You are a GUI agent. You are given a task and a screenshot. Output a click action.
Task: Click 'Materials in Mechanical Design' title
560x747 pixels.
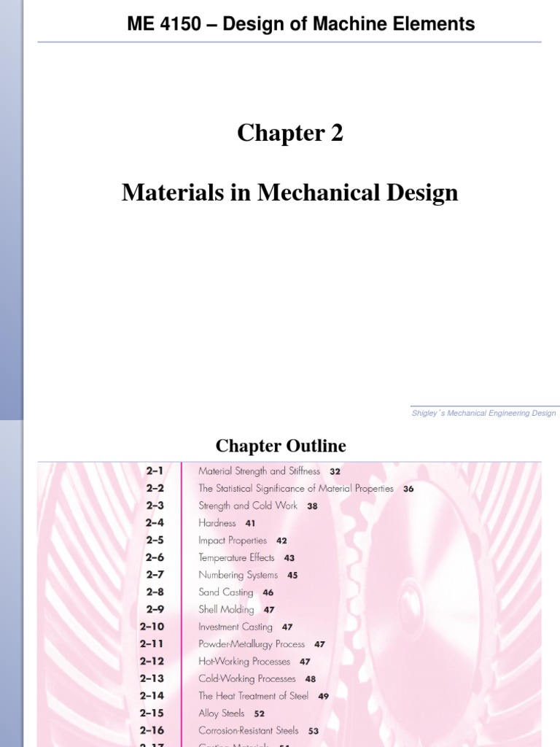click(x=290, y=193)
